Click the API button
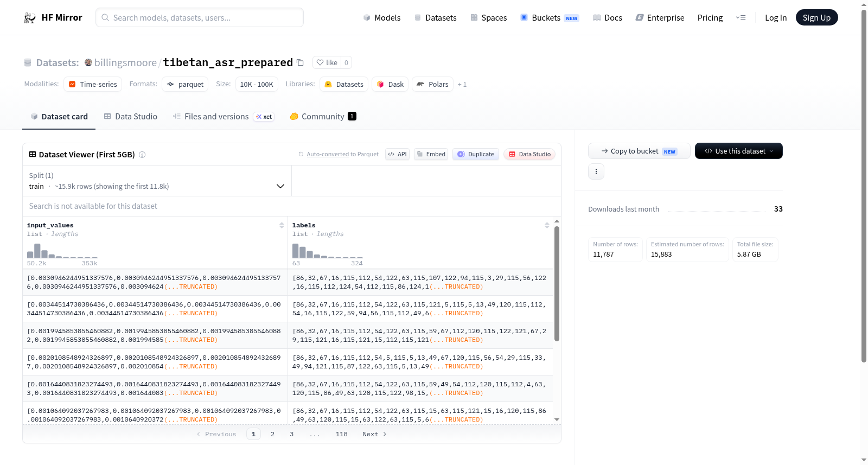The image size is (868, 465). (x=397, y=154)
